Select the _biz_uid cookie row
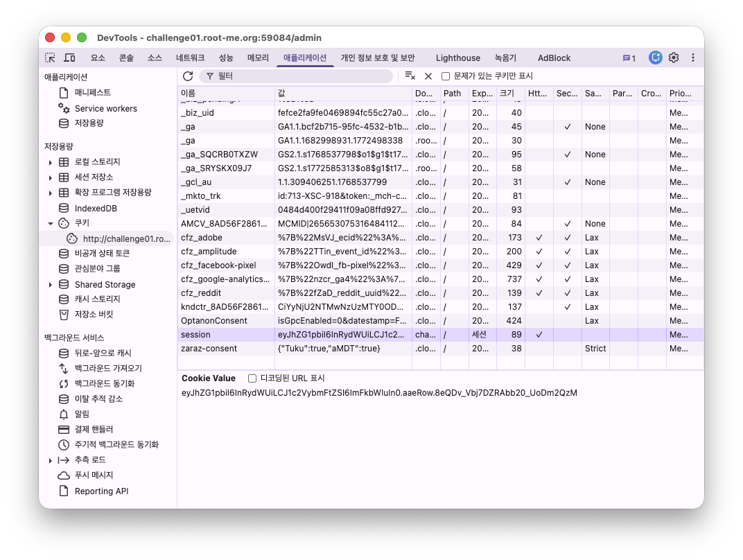This screenshot has width=743, height=560. pos(440,113)
